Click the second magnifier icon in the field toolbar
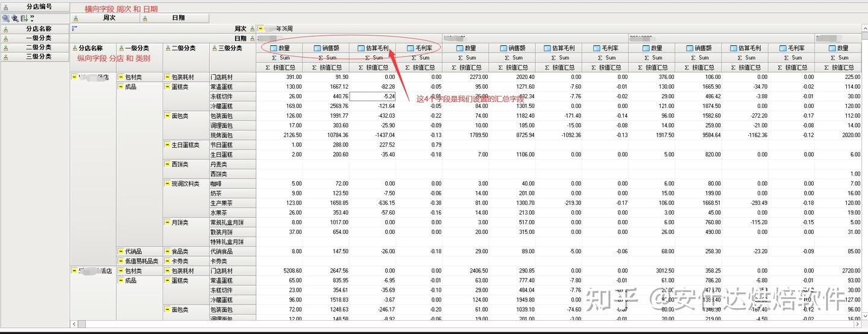Screen dimensions: 868x334 (14, 19)
